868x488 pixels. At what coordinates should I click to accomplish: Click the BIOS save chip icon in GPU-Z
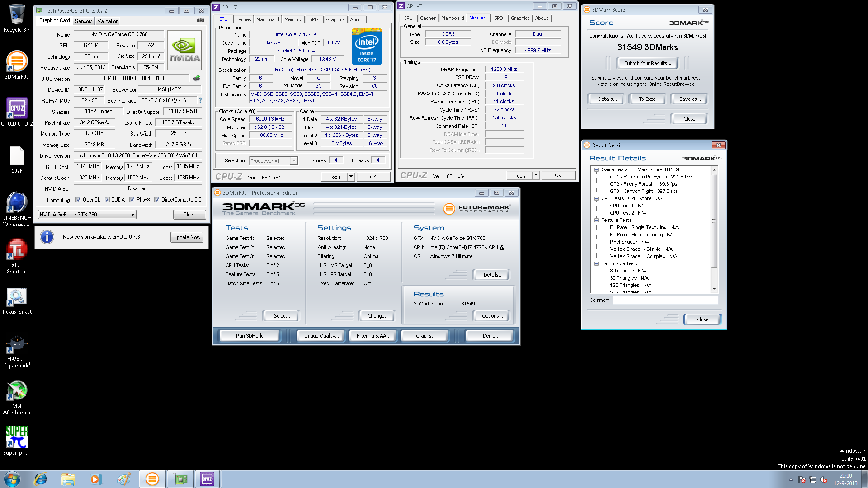[x=197, y=78]
